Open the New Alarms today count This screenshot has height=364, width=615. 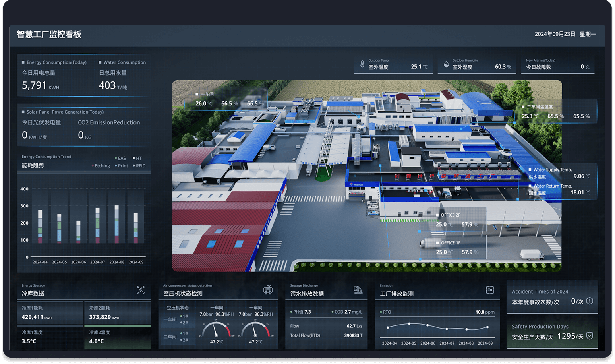[x=582, y=67]
